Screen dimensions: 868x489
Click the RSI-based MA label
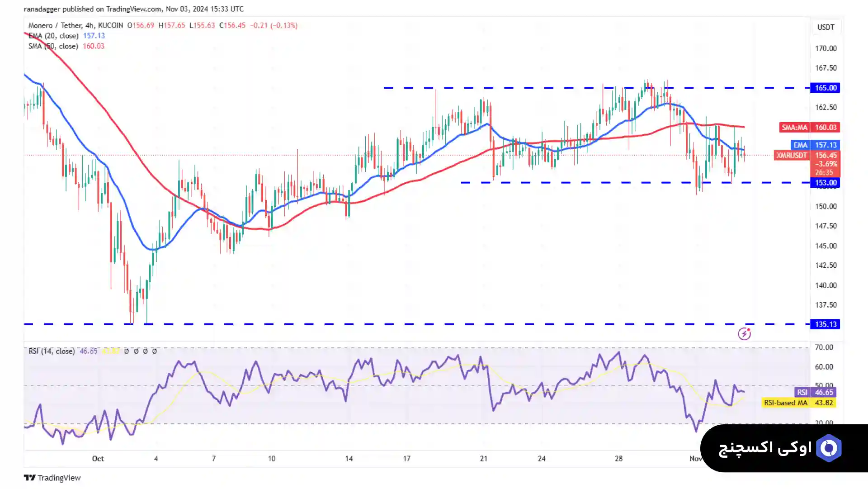tap(786, 403)
